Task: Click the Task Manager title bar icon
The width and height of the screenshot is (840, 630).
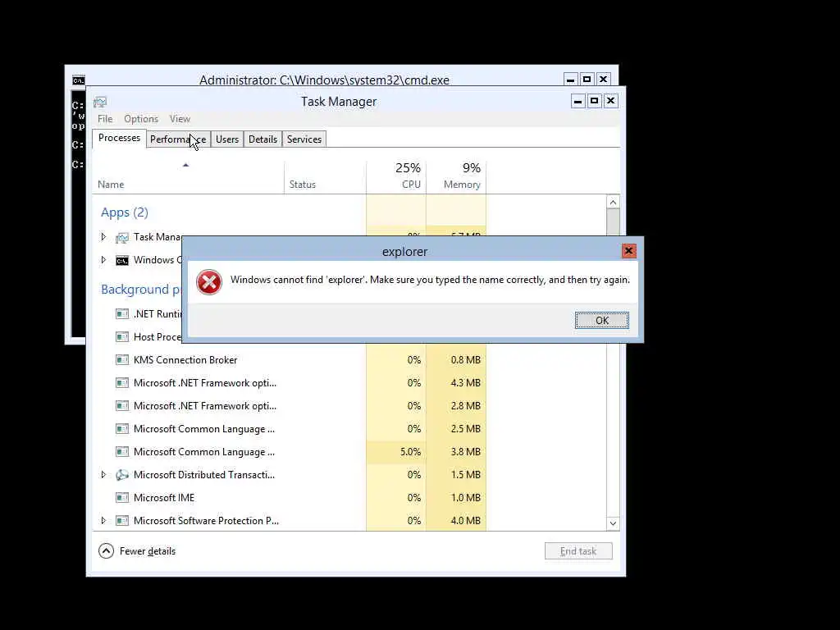Action: 100,102
